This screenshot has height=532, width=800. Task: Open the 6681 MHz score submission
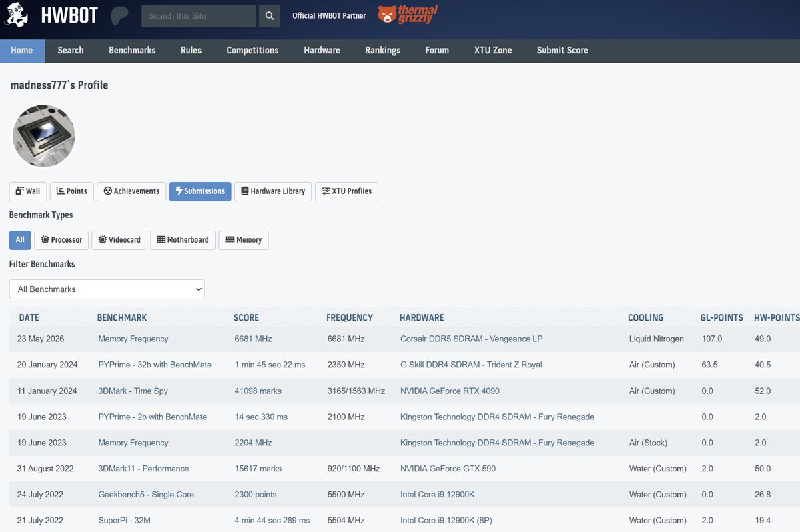253,339
